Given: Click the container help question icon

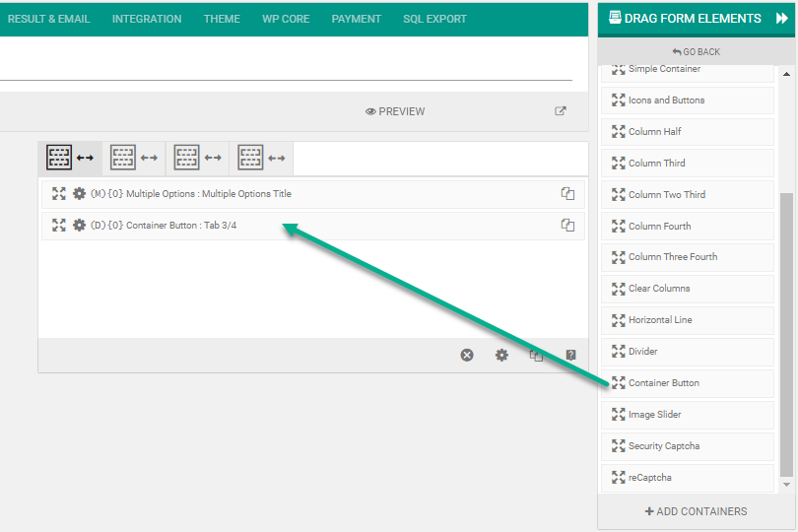Looking at the screenshot, I should [570, 355].
